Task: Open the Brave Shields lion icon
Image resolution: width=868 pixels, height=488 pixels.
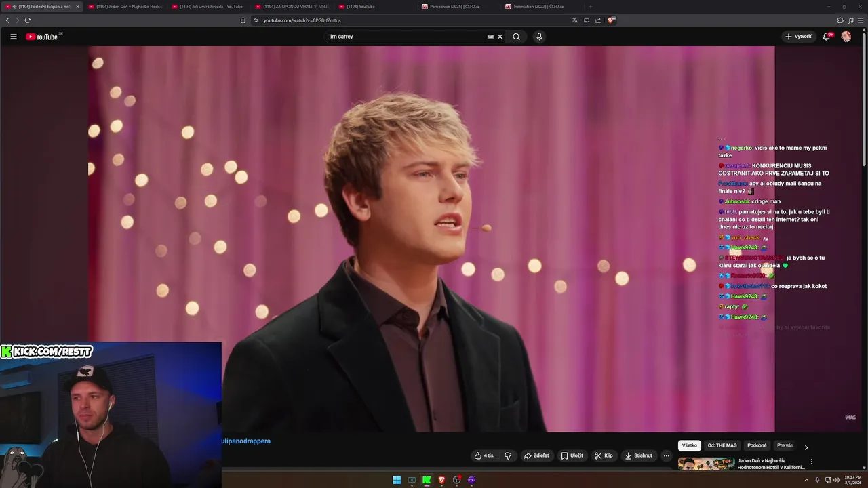Action: (x=611, y=20)
